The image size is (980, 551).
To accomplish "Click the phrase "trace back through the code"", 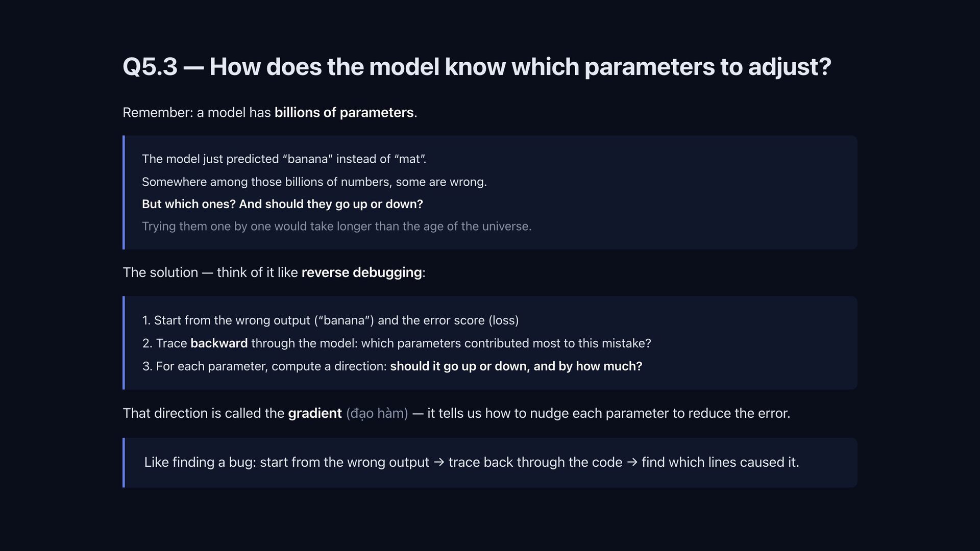I will coord(535,462).
